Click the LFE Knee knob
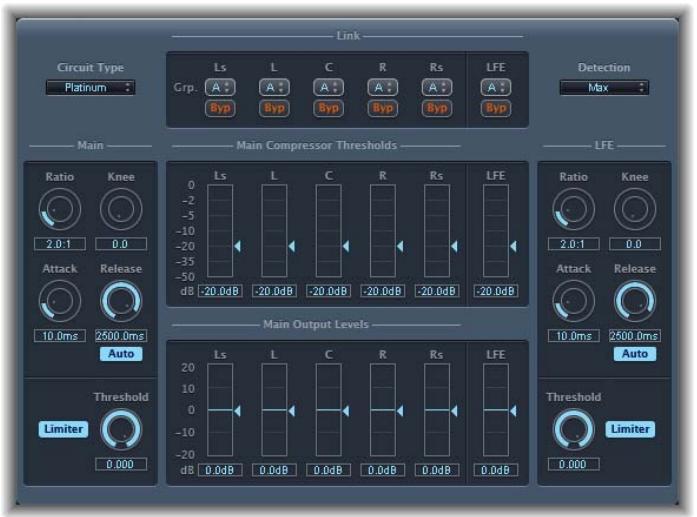The height and width of the screenshot is (517, 697). pyautogui.click(x=635, y=209)
